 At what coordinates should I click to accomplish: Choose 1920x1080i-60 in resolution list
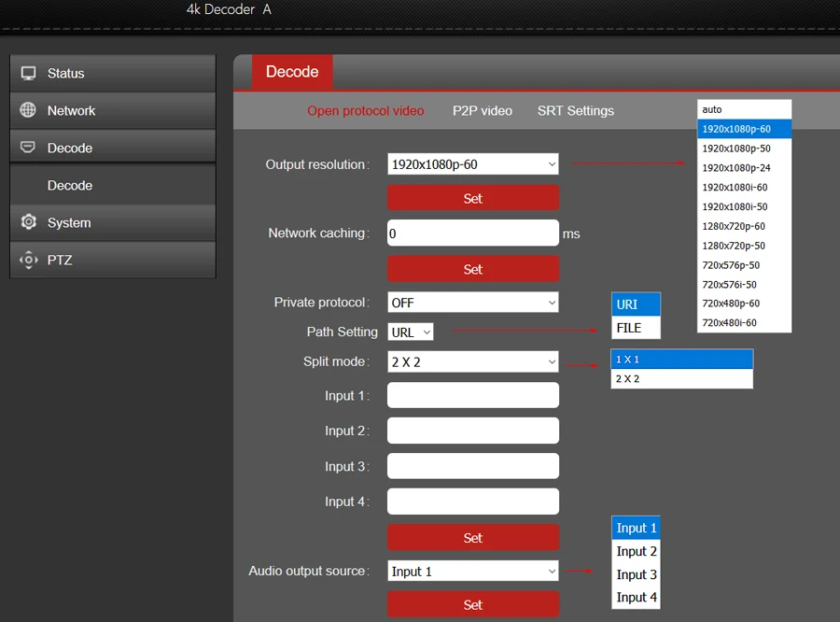[744, 187]
